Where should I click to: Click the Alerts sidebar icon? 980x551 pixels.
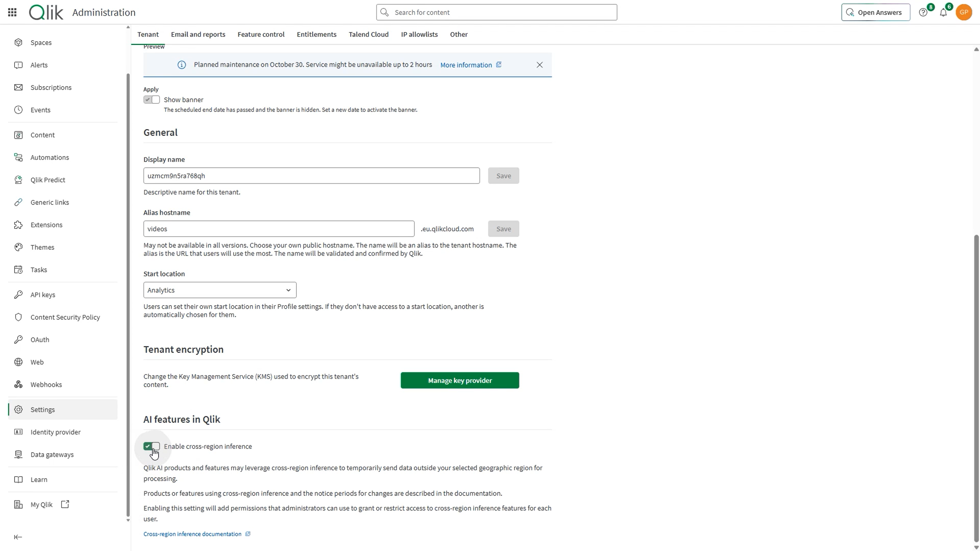click(x=18, y=65)
